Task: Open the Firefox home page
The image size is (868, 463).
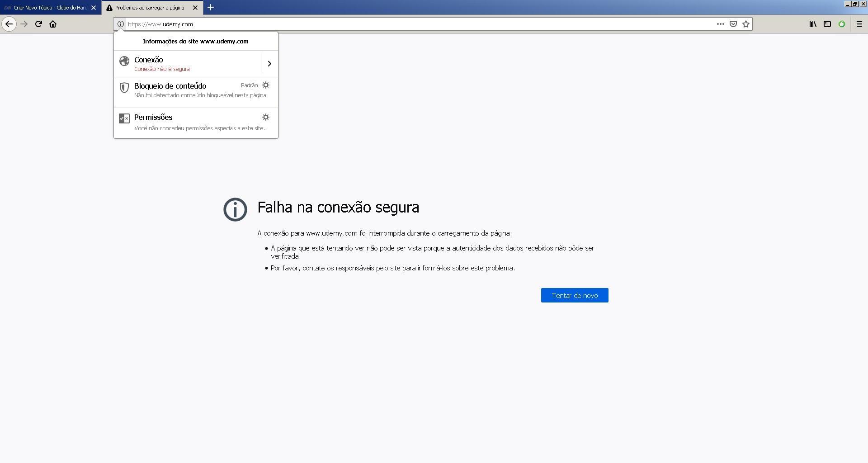Action: click(53, 24)
